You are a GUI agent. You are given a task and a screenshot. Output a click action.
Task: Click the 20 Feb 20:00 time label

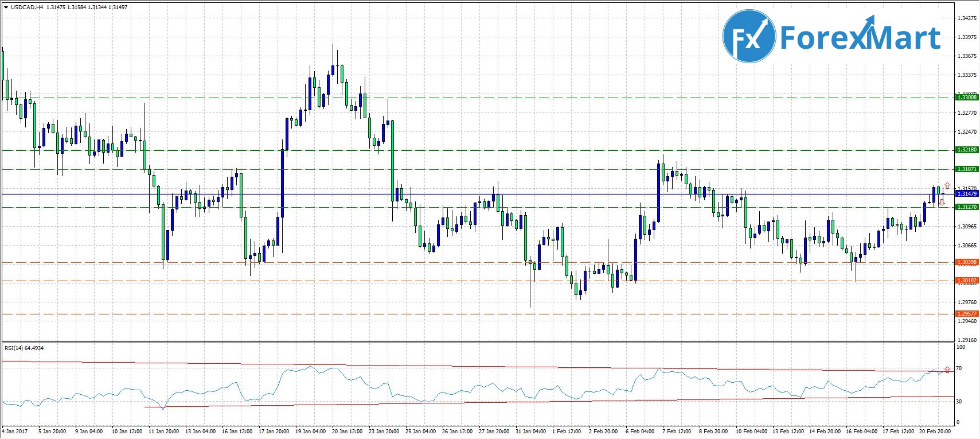[935, 432]
